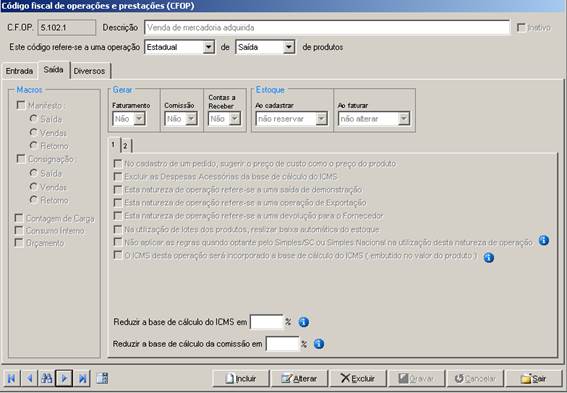This screenshot has width=567, height=393.
Task: Click the Alterar button
Action: point(299,379)
